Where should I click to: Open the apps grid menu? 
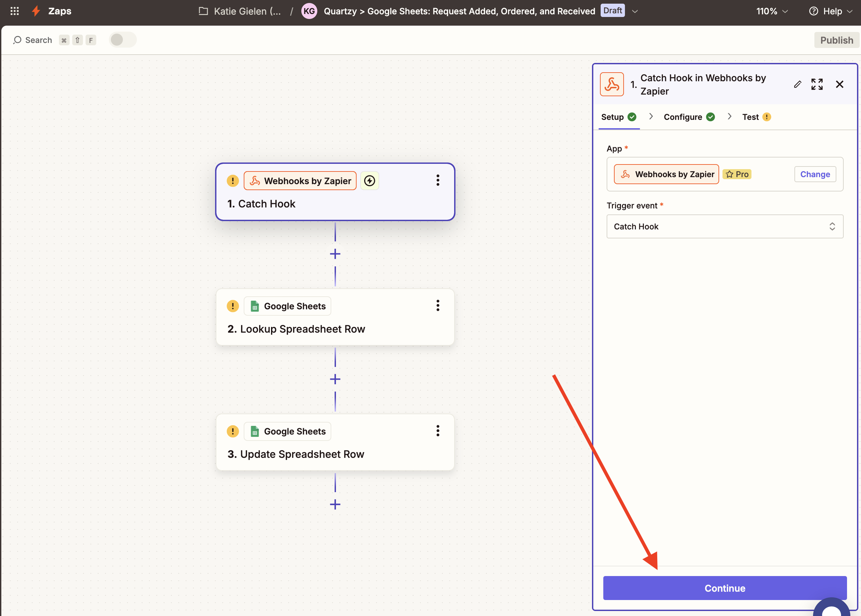(14, 11)
